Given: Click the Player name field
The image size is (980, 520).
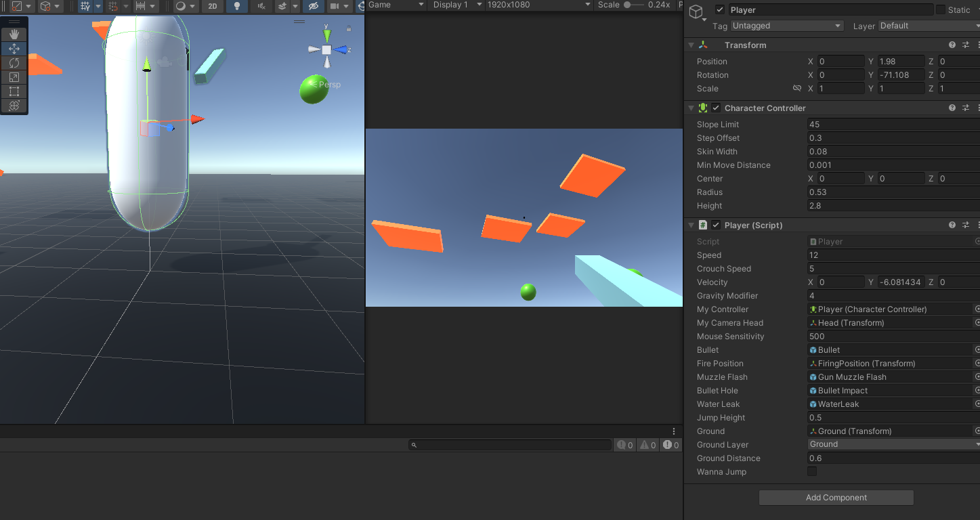Looking at the screenshot, I should tap(830, 10).
